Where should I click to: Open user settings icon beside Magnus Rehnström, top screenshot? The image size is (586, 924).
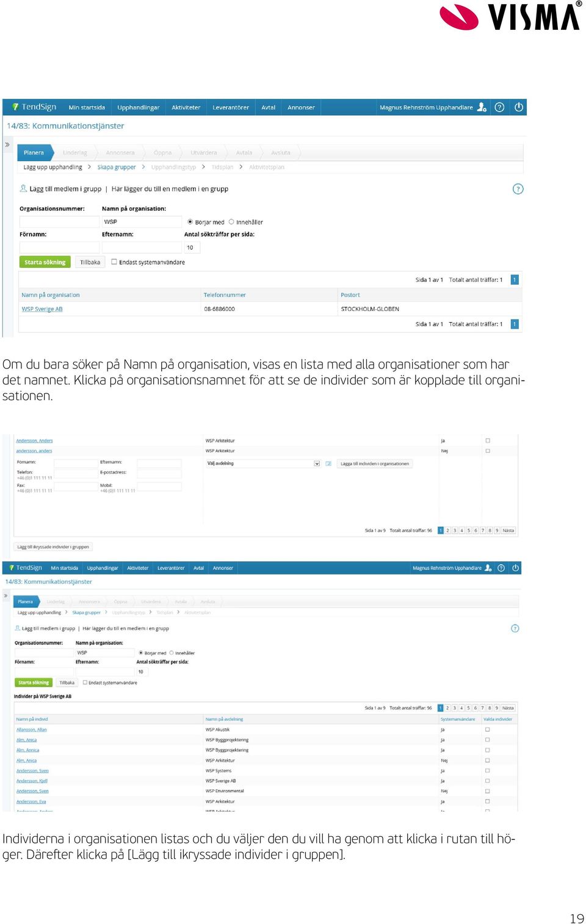pos(482,107)
